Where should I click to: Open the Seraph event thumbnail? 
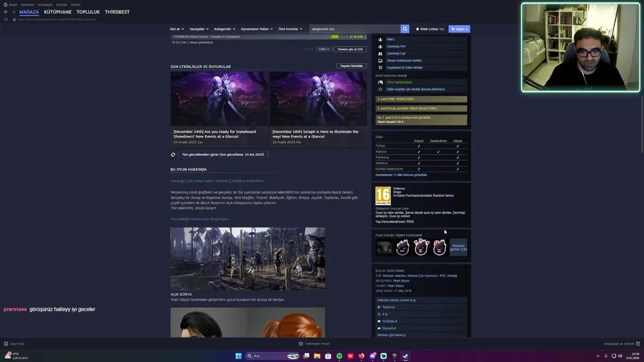click(x=318, y=99)
